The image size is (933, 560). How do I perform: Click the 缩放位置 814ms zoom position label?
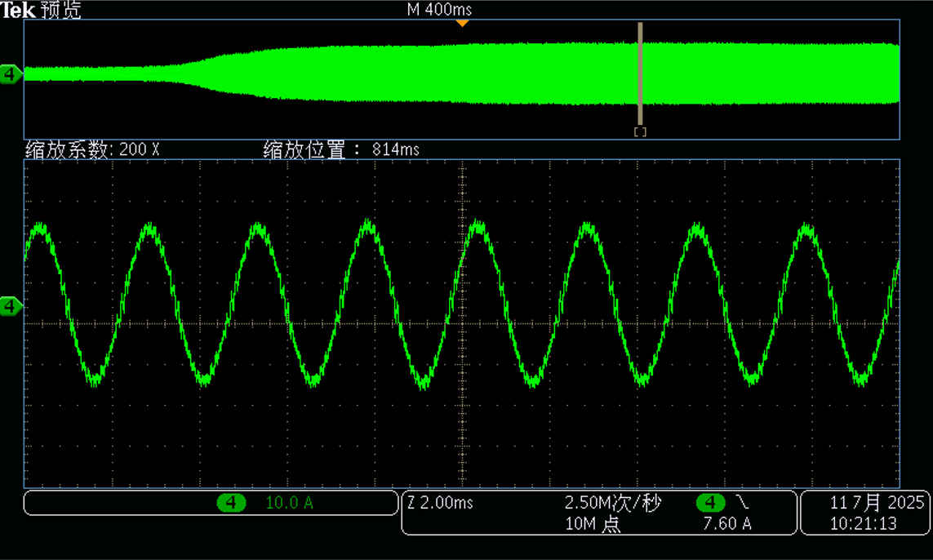click(x=341, y=149)
